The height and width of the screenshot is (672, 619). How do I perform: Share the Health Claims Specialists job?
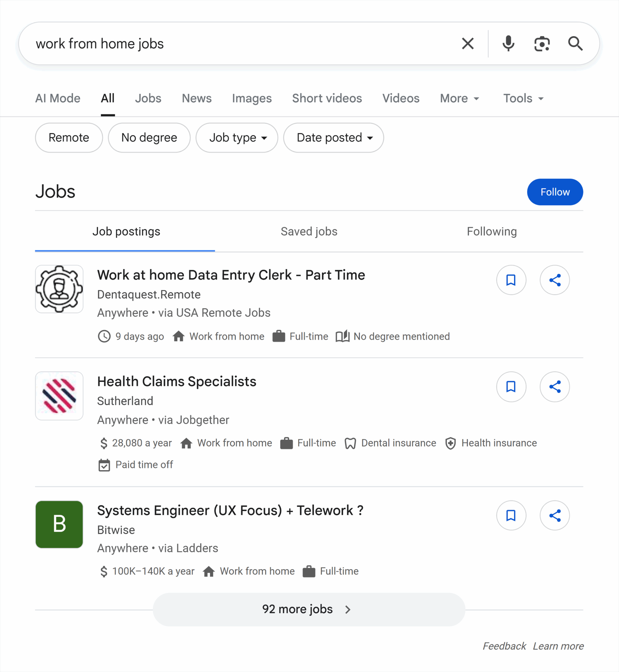coord(555,387)
